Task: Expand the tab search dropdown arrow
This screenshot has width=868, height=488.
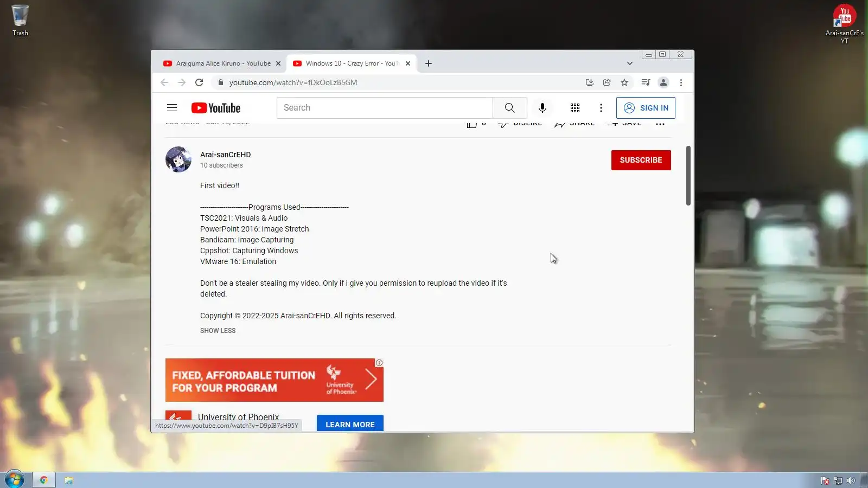Action: (630, 63)
